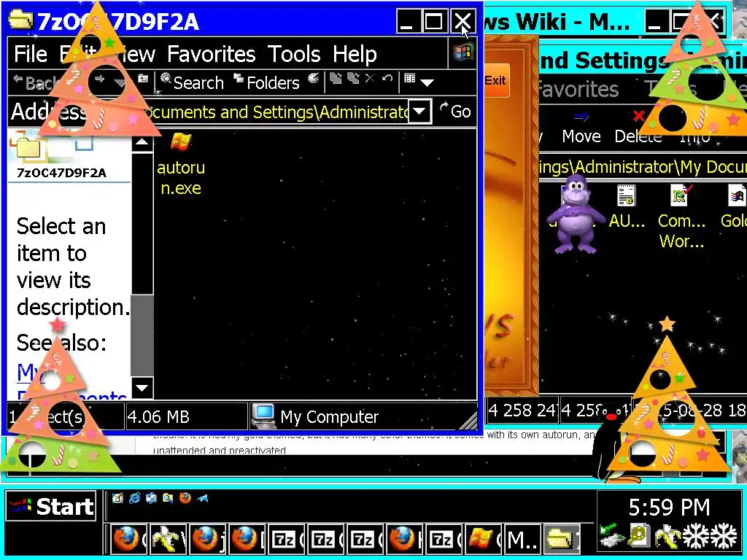Click the Go button beside address bar
747x560 pixels.
pyautogui.click(x=455, y=112)
